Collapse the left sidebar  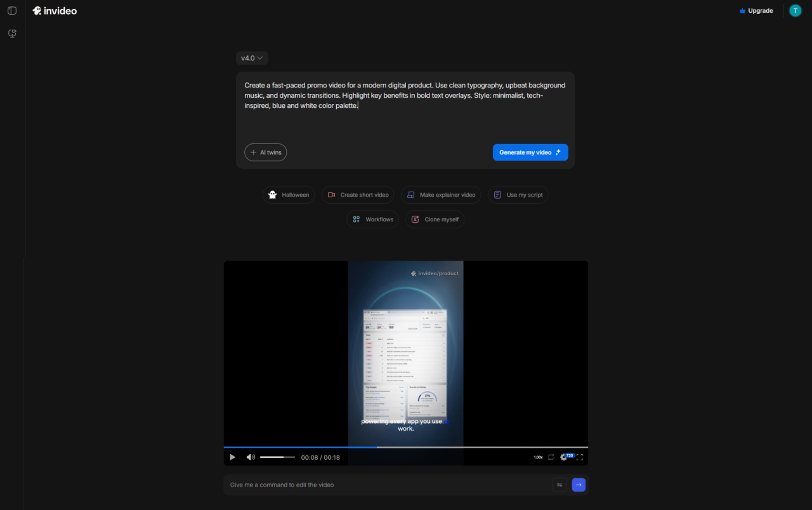(12, 11)
